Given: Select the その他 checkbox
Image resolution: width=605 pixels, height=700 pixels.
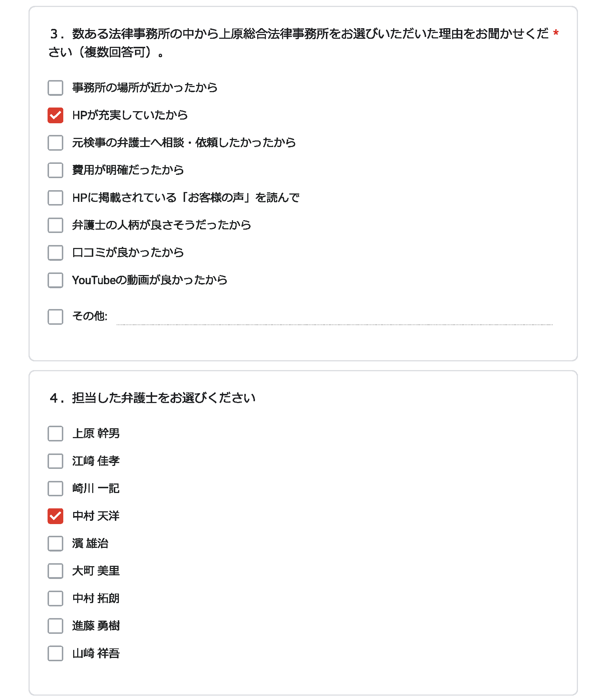Looking at the screenshot, I should 55,317.
